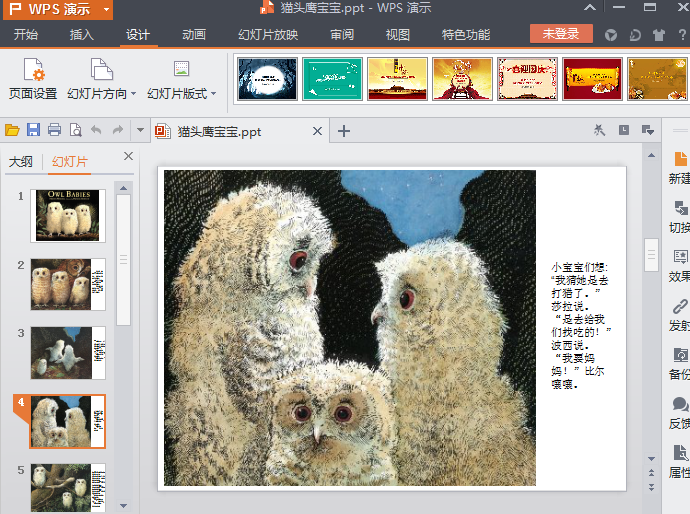This screenshot has height=514, width=690.
Task: Click the 备份 backup sidebar icon
Action: (x=679, y=363)
